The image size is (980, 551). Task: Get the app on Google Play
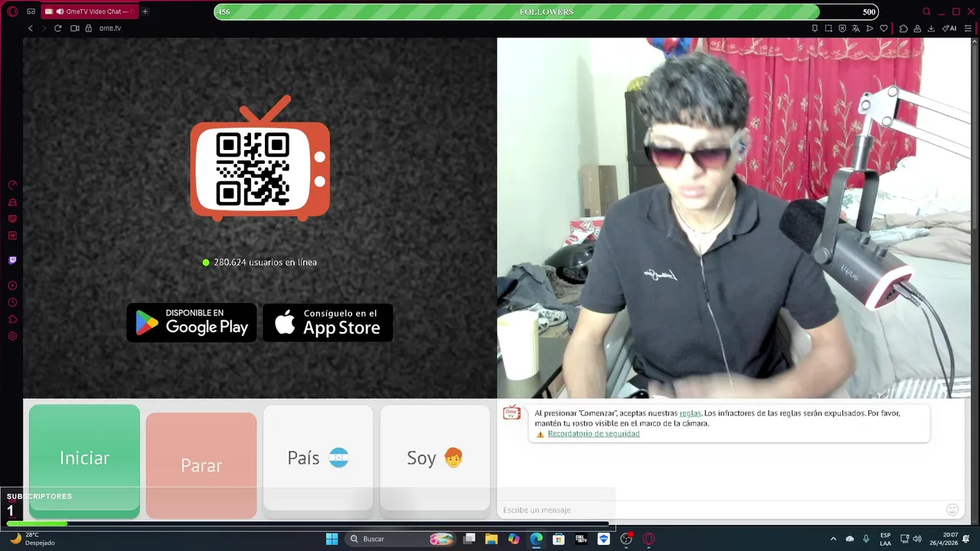tap(191, 322)
